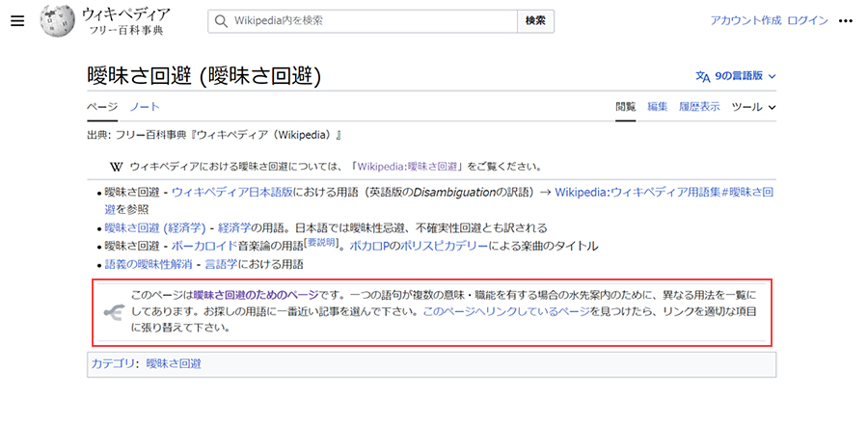
Task: Open 曖昧さ回避 (経済学) link
Action: (x=155, y=227)
